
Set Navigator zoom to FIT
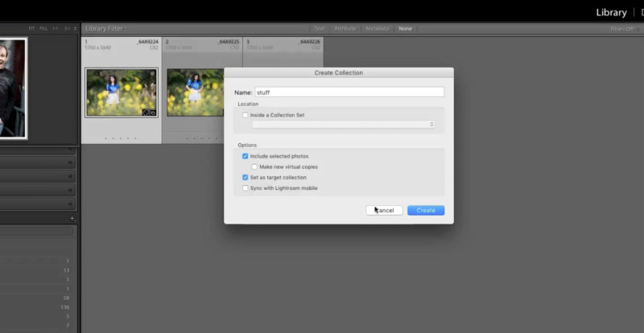tap(31, 29)
